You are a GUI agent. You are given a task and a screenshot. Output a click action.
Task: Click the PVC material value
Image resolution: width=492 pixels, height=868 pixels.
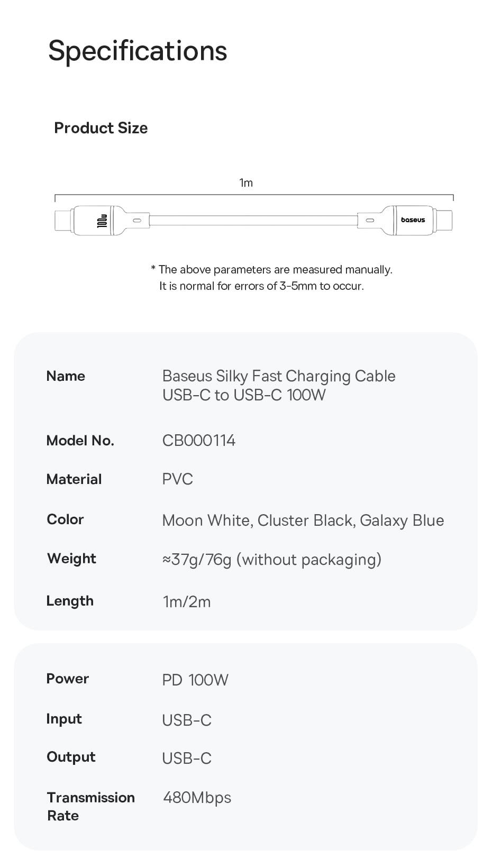coord(177,479)
